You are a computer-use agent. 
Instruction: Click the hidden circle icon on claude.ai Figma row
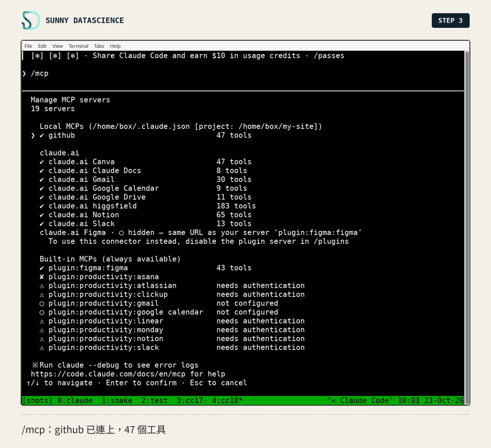click(x=121, y=233)
